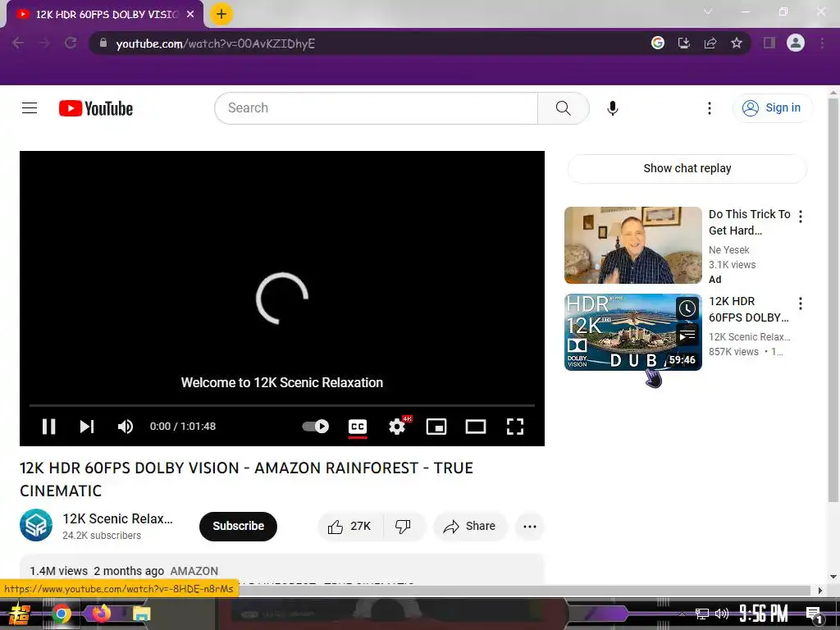Click the page vertical scrollbar
The width and height of the screenshot is (840, 630).
tap(833, 300)
